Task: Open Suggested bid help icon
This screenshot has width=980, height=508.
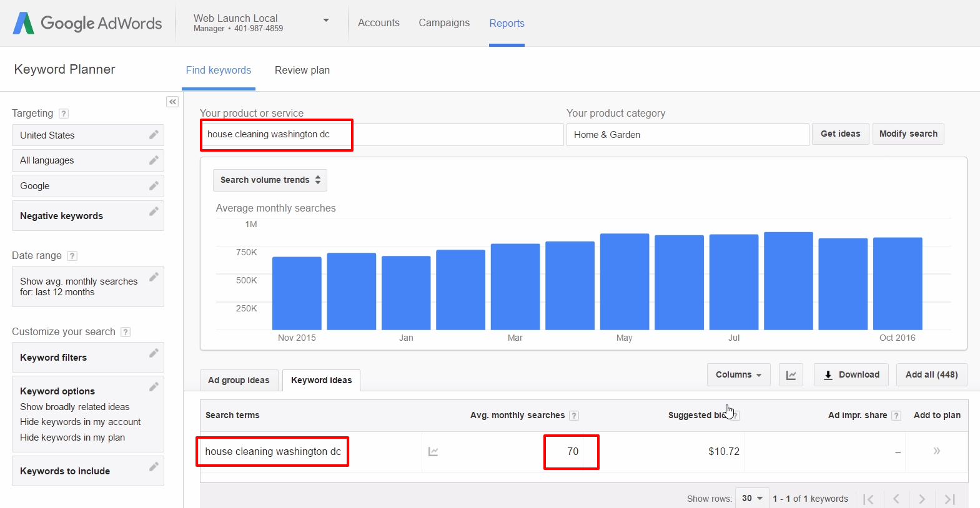Action: tap(735, 416)
